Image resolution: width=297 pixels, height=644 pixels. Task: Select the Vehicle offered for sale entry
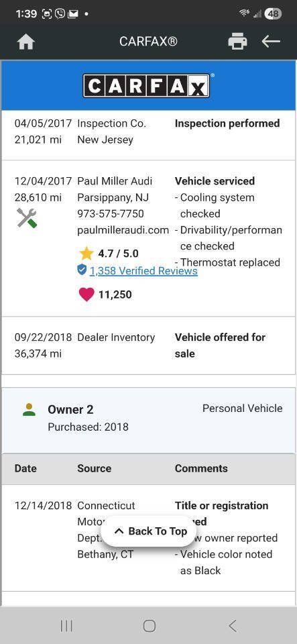tap(220, 345)
